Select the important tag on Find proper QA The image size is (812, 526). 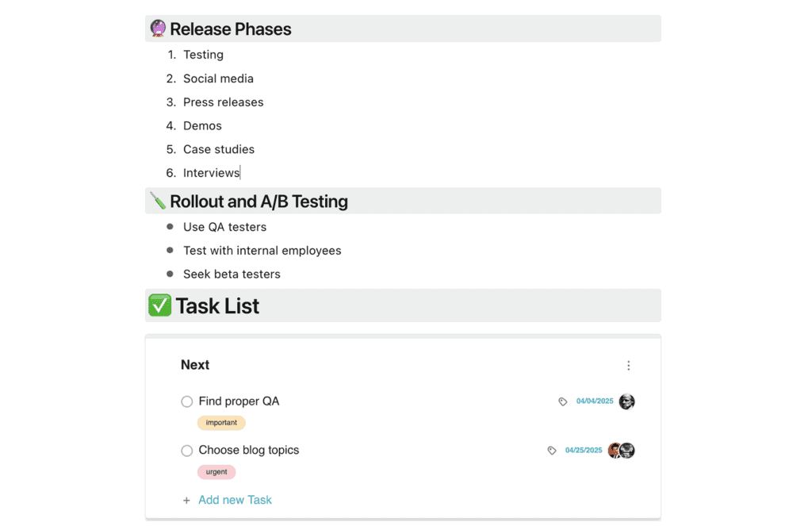pos(221,422)
